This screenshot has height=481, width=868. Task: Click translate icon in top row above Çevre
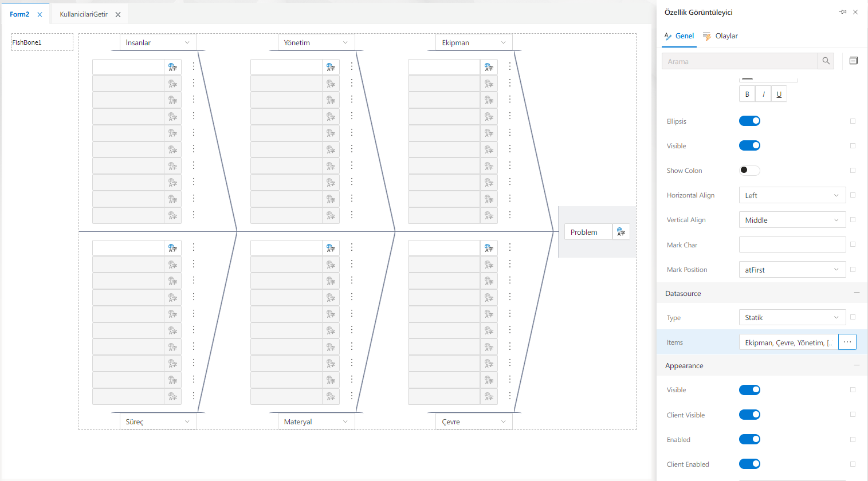tap(489, 248)
